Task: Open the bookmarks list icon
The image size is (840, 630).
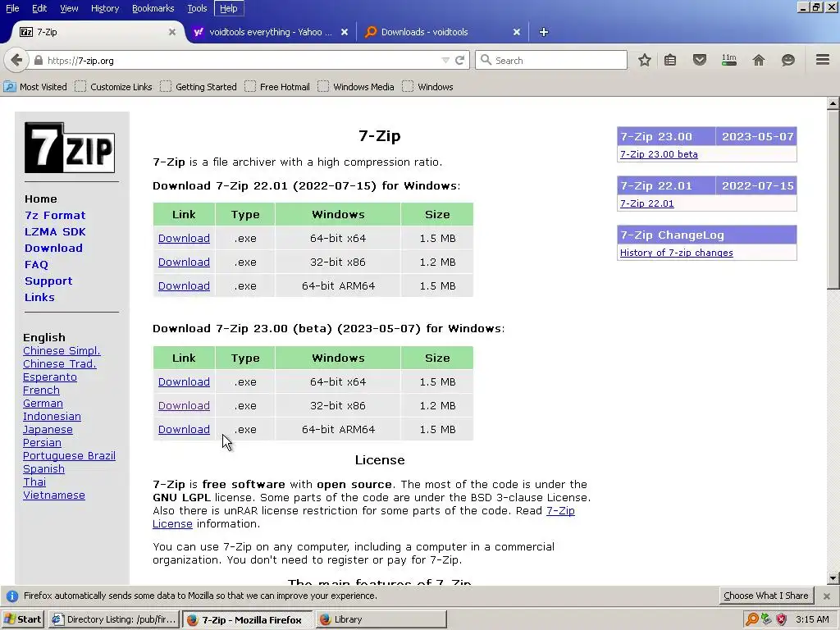Action: click(x=670, y=60)
